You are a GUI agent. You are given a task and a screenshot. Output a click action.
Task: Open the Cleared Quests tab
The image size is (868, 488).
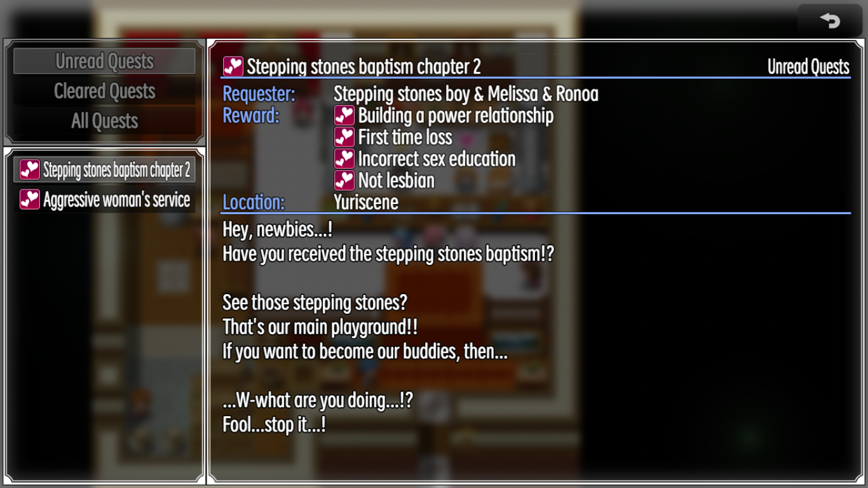[x=105, y=91]
